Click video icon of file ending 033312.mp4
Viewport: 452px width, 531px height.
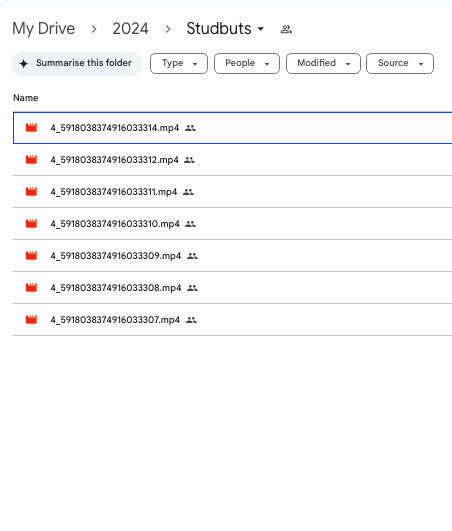tap(31, 160)
